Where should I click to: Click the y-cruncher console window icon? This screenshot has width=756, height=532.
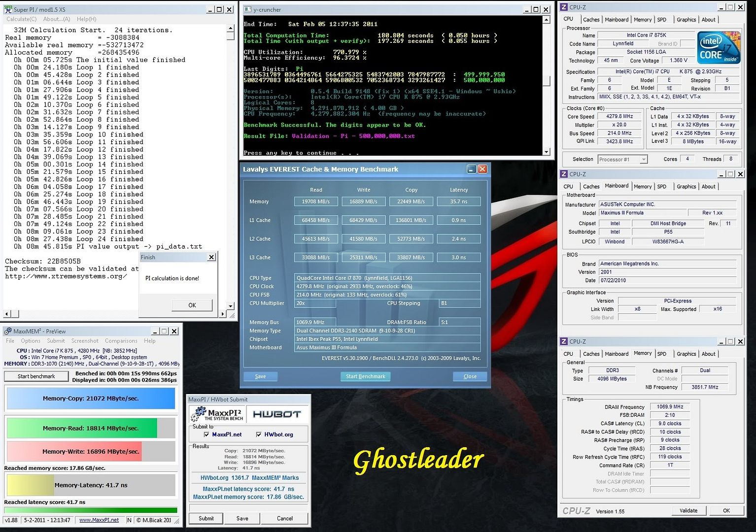pyautogui.click(x=248, y=9)
